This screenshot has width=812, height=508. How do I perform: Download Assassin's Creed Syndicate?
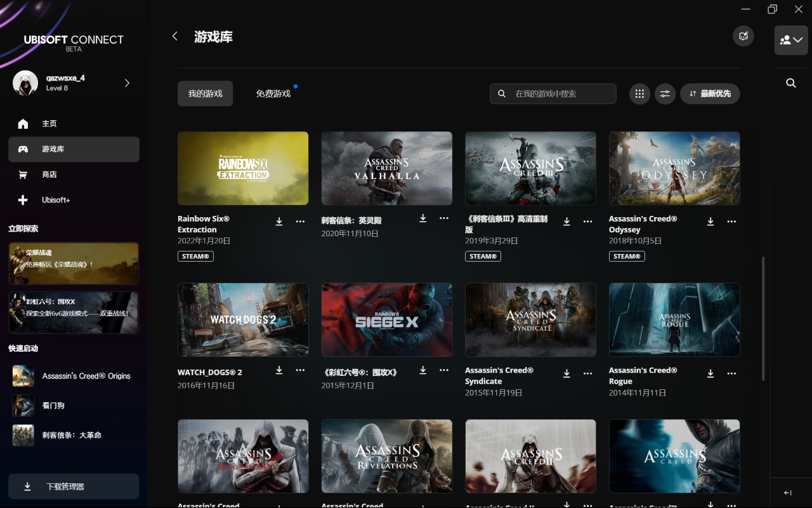566,373
